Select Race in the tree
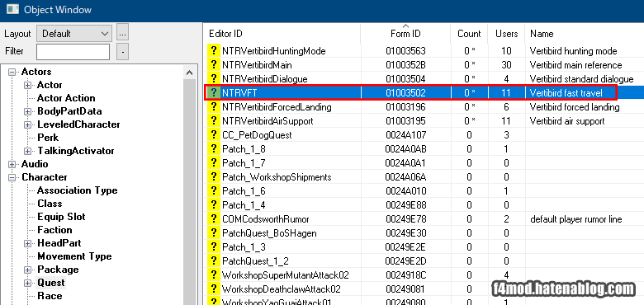The width and height of the screenshot is (644, 305). 50,296
